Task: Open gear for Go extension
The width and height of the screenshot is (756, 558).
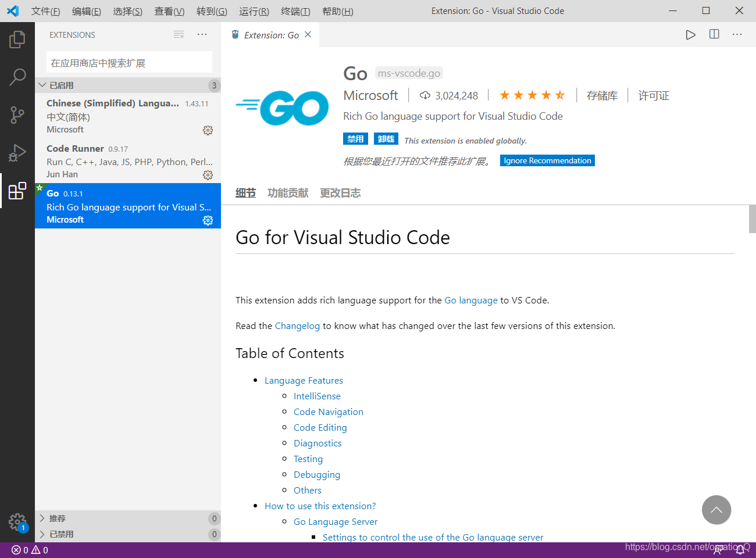Action: [x=208, y=220]
